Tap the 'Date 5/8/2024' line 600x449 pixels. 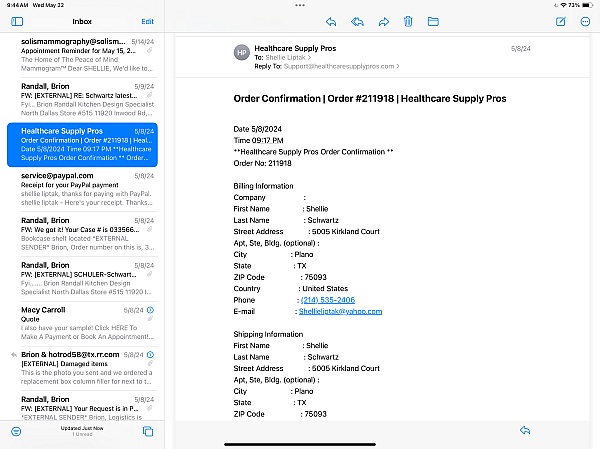coord(258,129)
